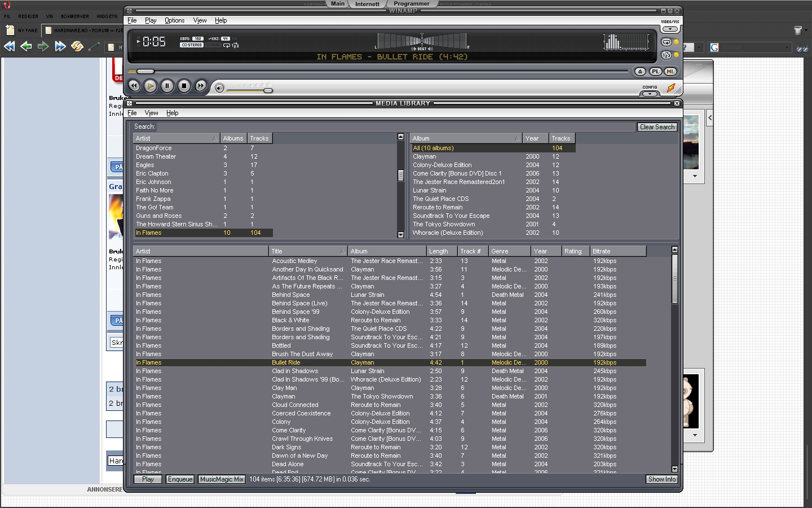812x508 pixels.
Task: Open Winamp main Help menu
Action: pyautogui.click(x=221, y=20)
